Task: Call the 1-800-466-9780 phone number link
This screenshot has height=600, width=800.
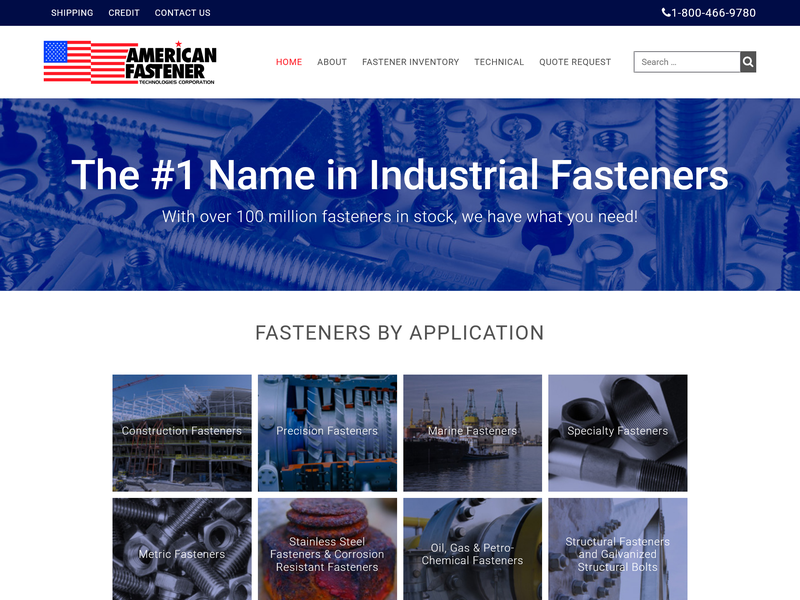Action: click(713, 13)
